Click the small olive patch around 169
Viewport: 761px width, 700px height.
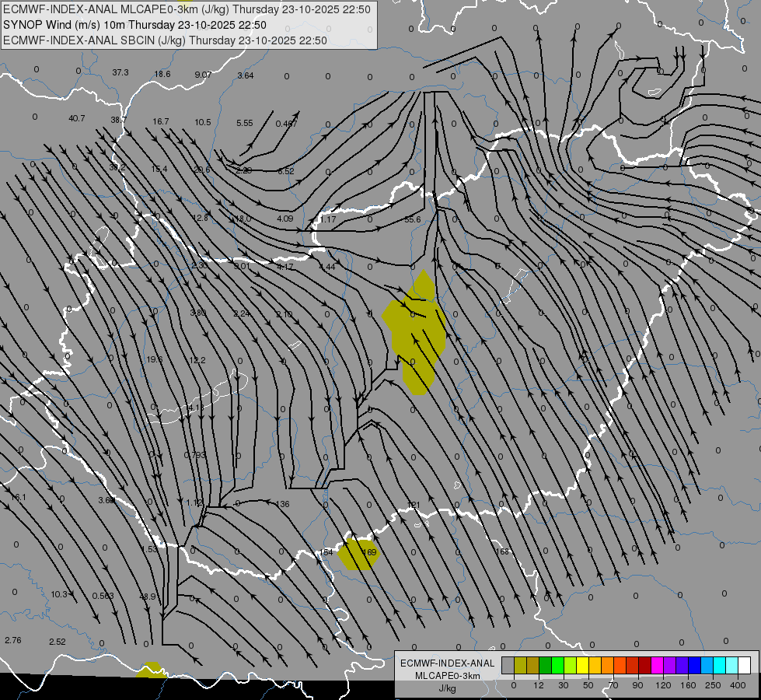coord(358,554)
